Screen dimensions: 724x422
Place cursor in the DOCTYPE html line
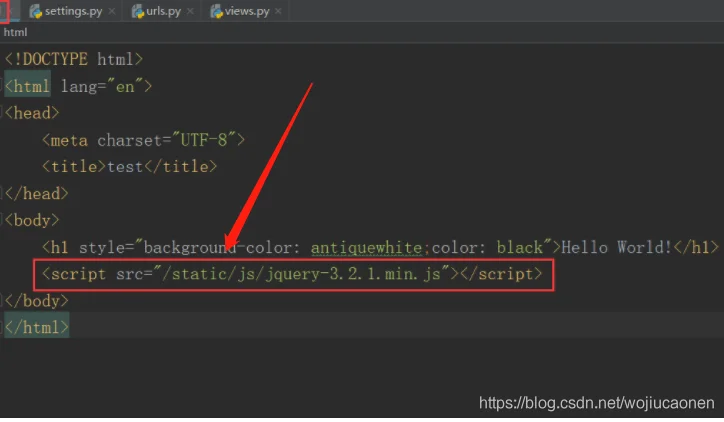coord(74,59)
